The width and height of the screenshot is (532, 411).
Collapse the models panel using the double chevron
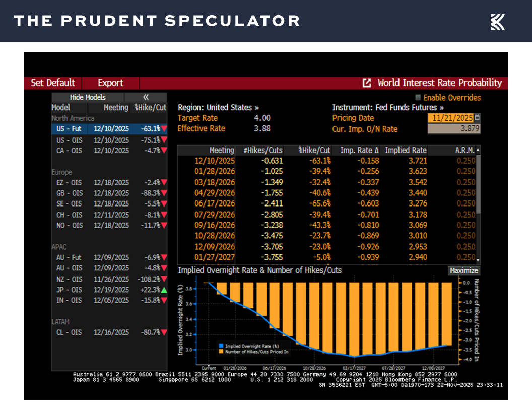tap(146, 97)
